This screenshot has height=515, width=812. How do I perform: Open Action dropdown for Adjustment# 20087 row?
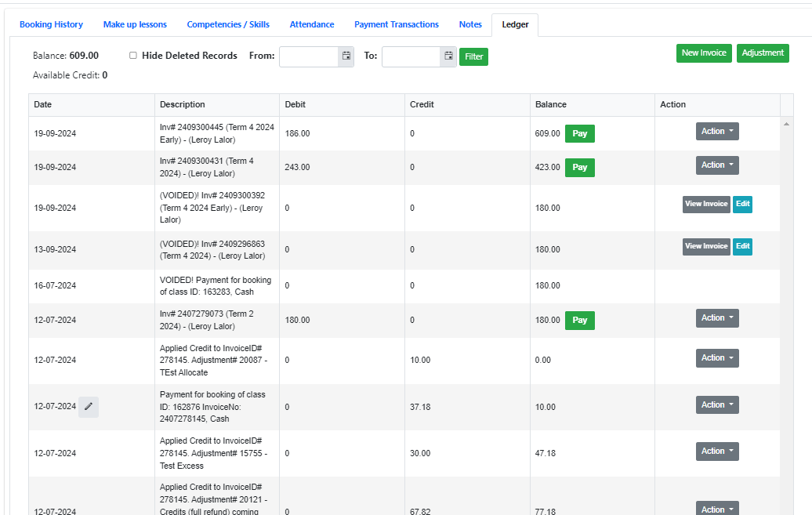tap(716, 358)
